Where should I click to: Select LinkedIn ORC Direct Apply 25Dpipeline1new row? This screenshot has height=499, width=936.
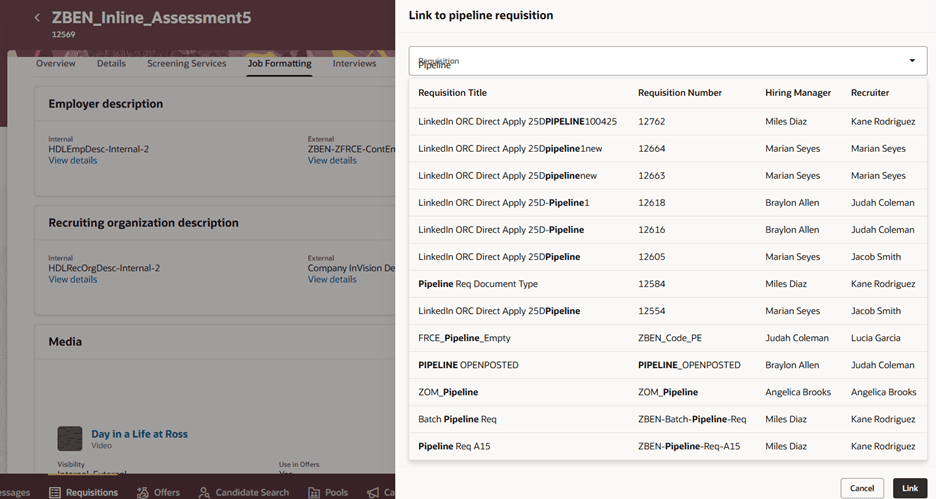click(x=667, y=149)
